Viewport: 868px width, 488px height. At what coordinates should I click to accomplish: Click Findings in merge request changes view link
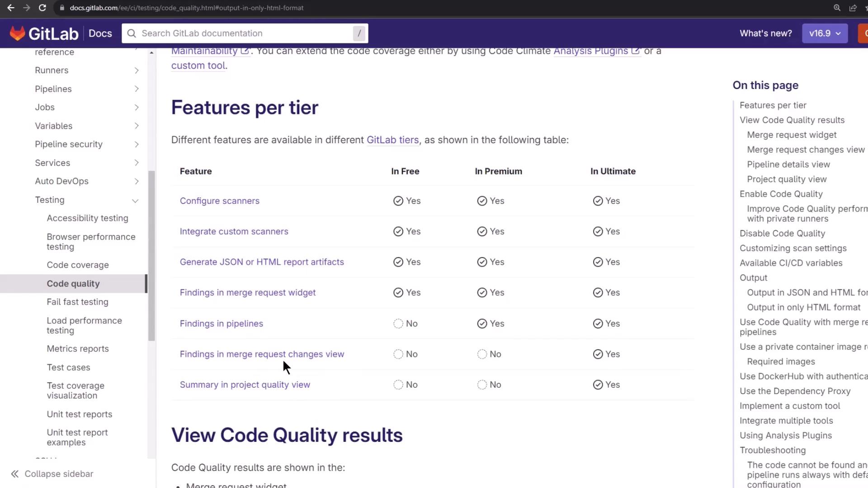(x=262, y=354)
